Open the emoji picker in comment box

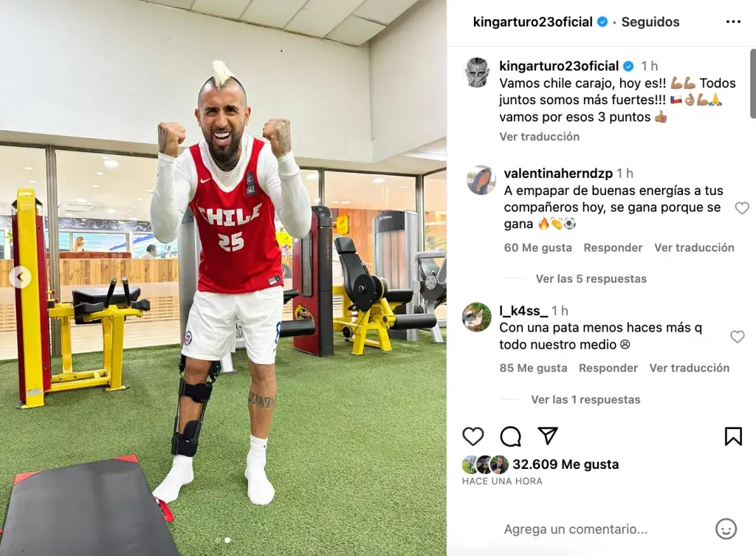coord(726,529)
